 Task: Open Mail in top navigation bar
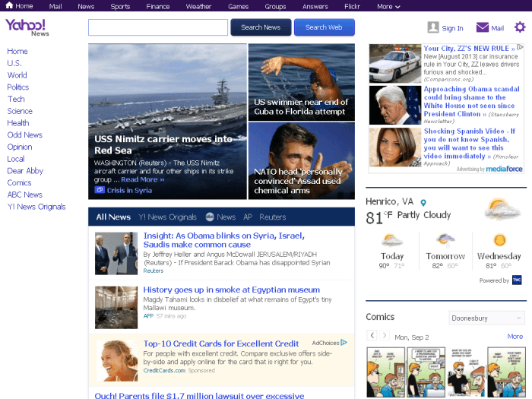pyautogui.click(x=55, y=6)
